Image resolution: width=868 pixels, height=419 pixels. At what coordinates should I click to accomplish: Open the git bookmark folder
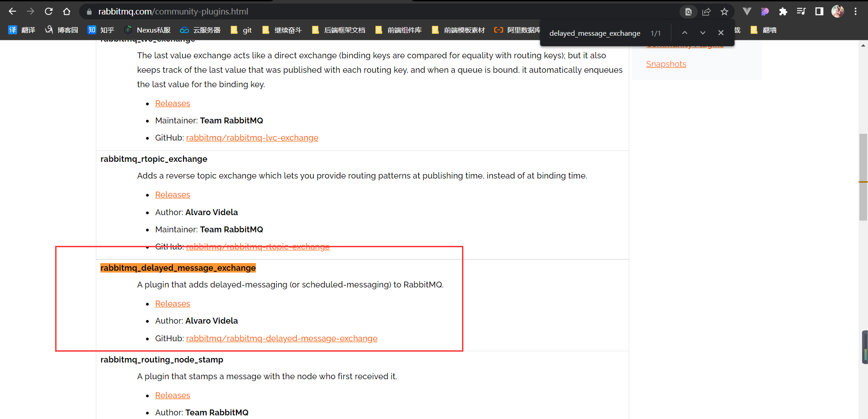coord(241,30)
